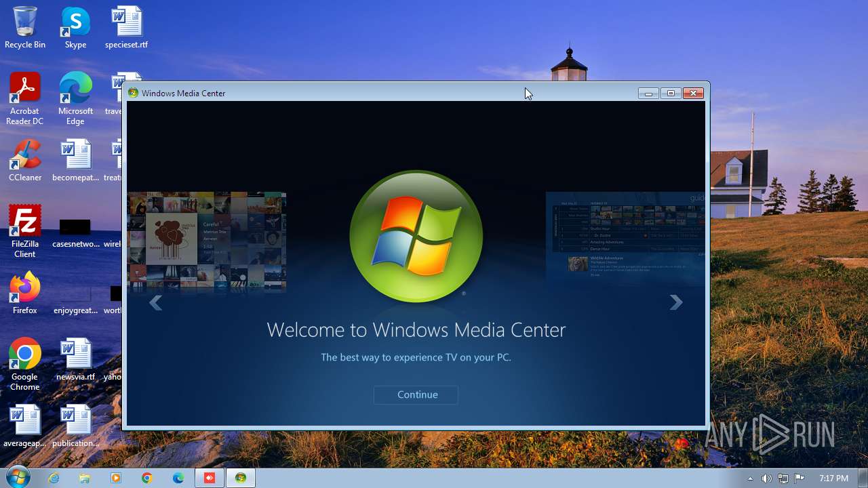
Task: Click the 7:17 PM taskbar clock
Action: [x=833, y=479]
